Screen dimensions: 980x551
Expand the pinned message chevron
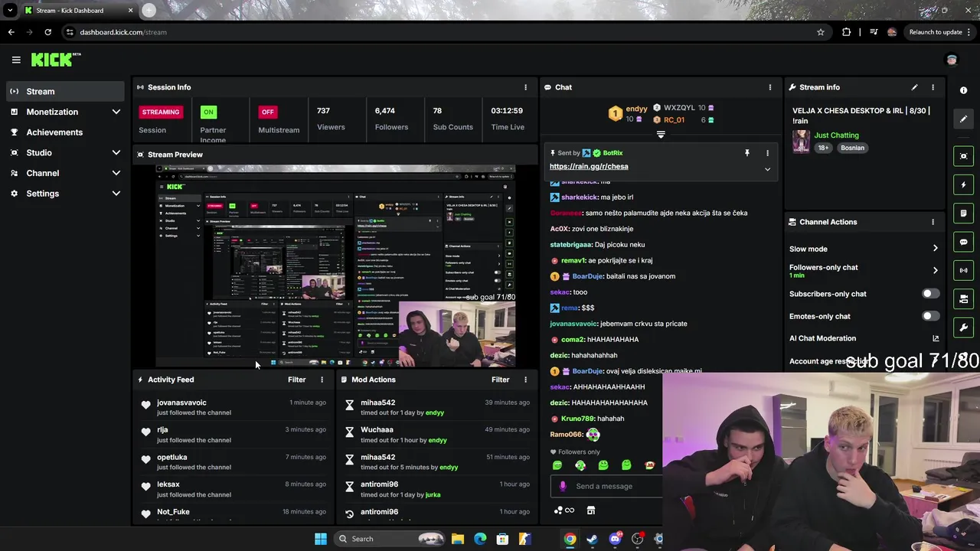pos(767,169)
